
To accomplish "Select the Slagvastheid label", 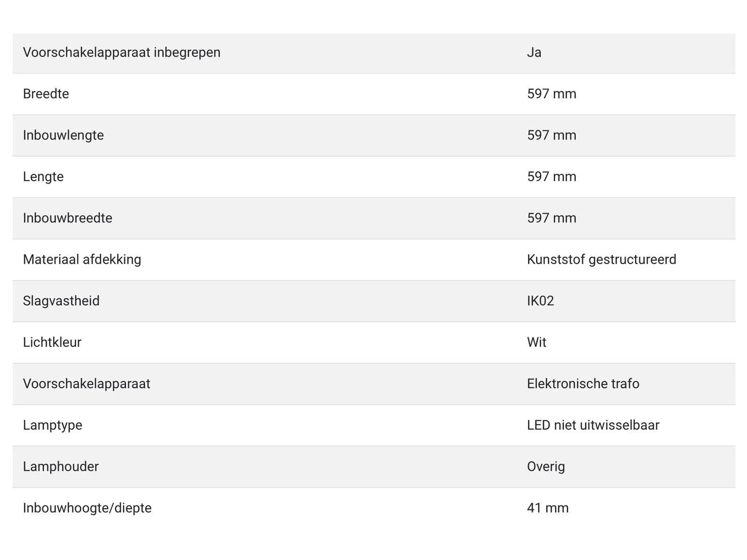I will tap(61, 301).
